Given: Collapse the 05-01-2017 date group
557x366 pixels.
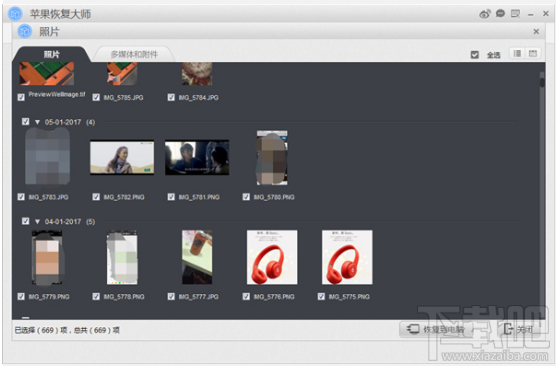Looking at the screenshot, I should [x=37, y=122].
